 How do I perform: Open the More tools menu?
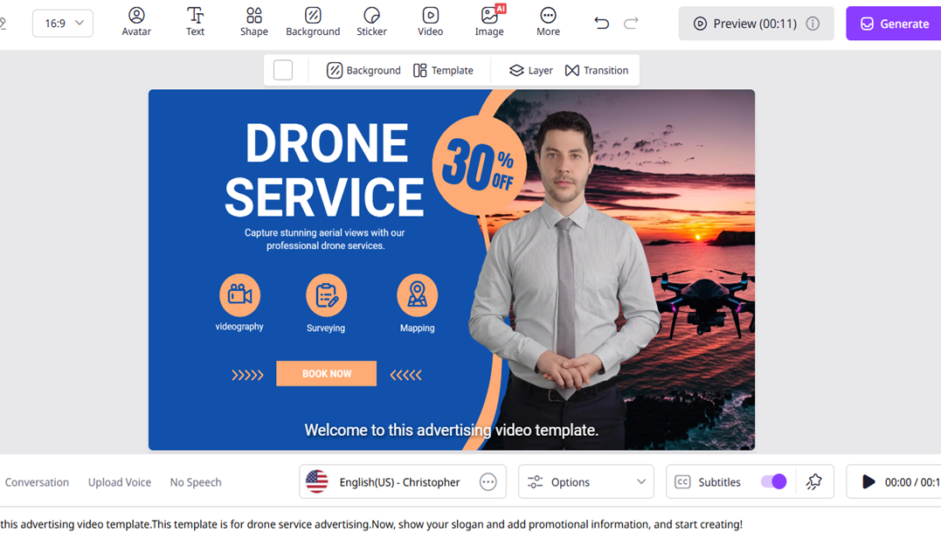(x=548, y=22)
